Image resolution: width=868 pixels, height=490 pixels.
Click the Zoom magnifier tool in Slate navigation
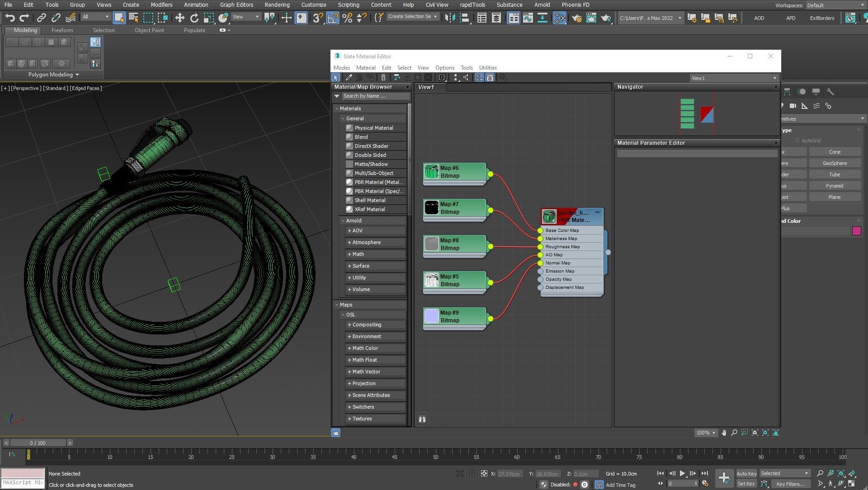click(734, 433)
